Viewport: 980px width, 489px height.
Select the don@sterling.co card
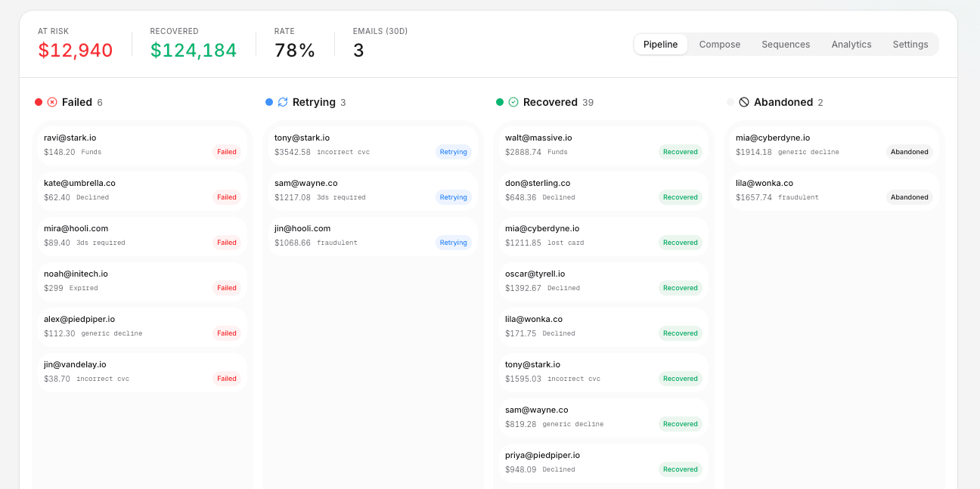tap(603, 190)
